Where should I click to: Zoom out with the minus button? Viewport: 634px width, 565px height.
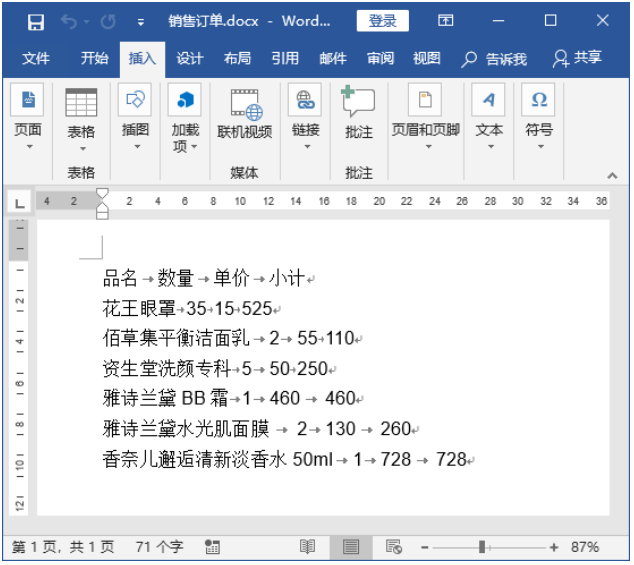(424, 548)
